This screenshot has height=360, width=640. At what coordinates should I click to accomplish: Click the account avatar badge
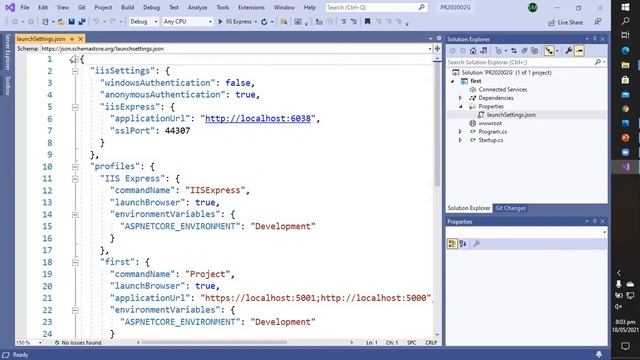click(532, 7)
